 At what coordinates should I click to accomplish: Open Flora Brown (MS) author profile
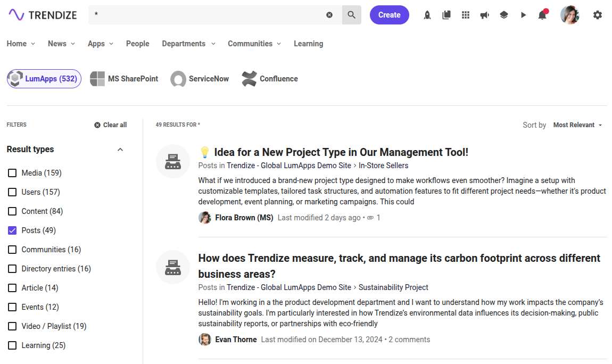pyautogui.click(x=244, y=217)
